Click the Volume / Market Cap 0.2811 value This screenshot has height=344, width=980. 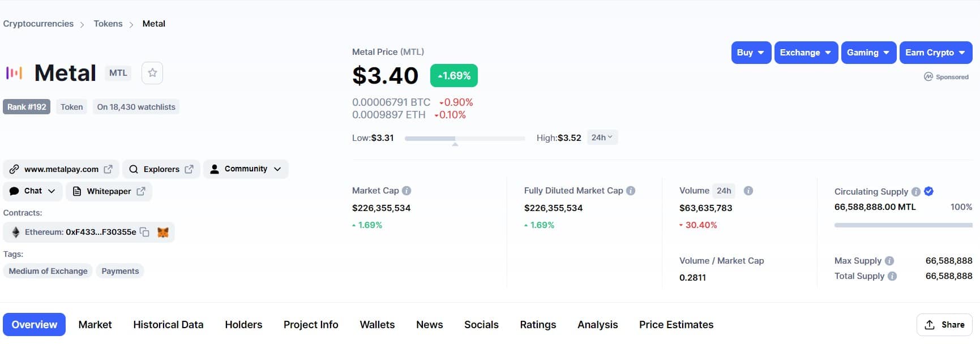(692, 278)
